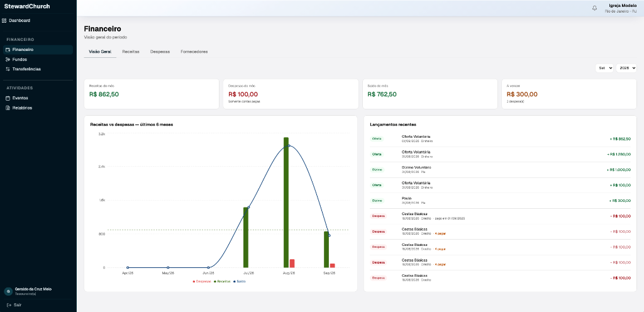Click the Cestas Básicas entry marked pago em 01/09
644x312 pixels.
pos(500,216)
